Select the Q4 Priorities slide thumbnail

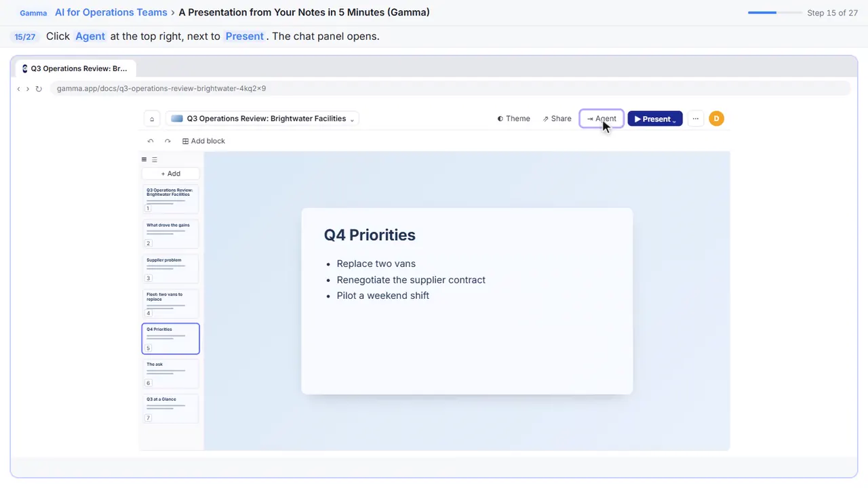click(170, 338)
